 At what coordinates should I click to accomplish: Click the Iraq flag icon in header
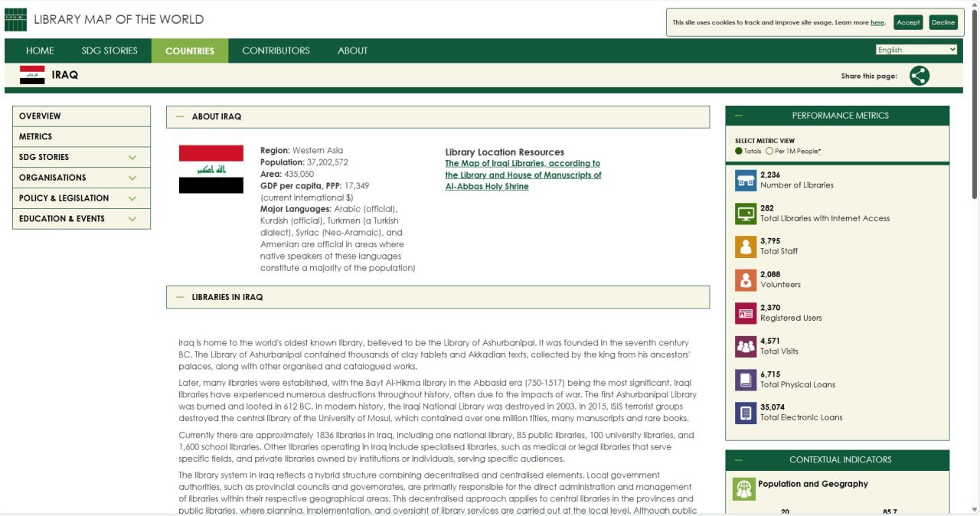(x=32, y=75)
